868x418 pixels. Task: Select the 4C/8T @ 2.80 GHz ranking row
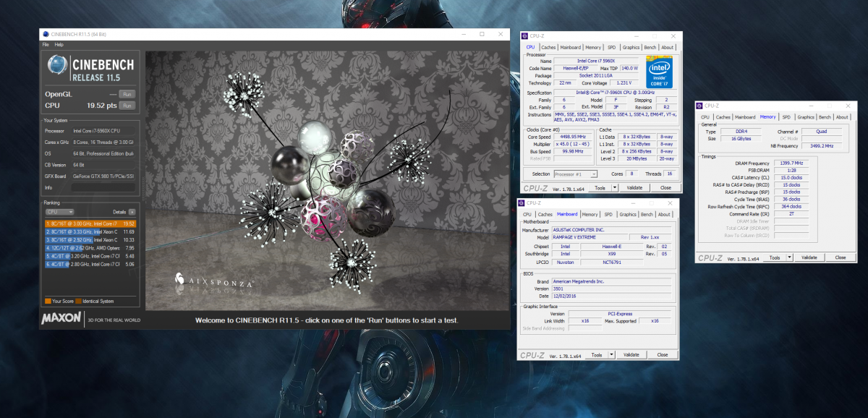coord(90,264)
